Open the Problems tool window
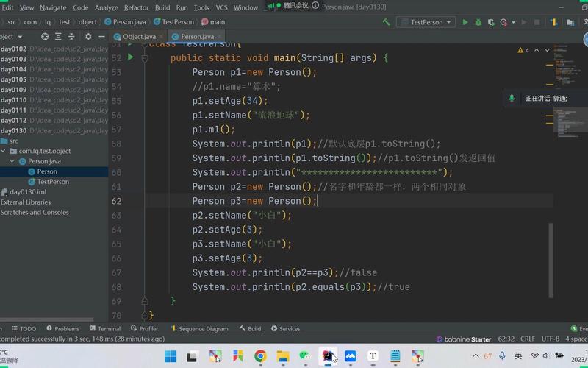The image size is (588, 368). point(62,328)
